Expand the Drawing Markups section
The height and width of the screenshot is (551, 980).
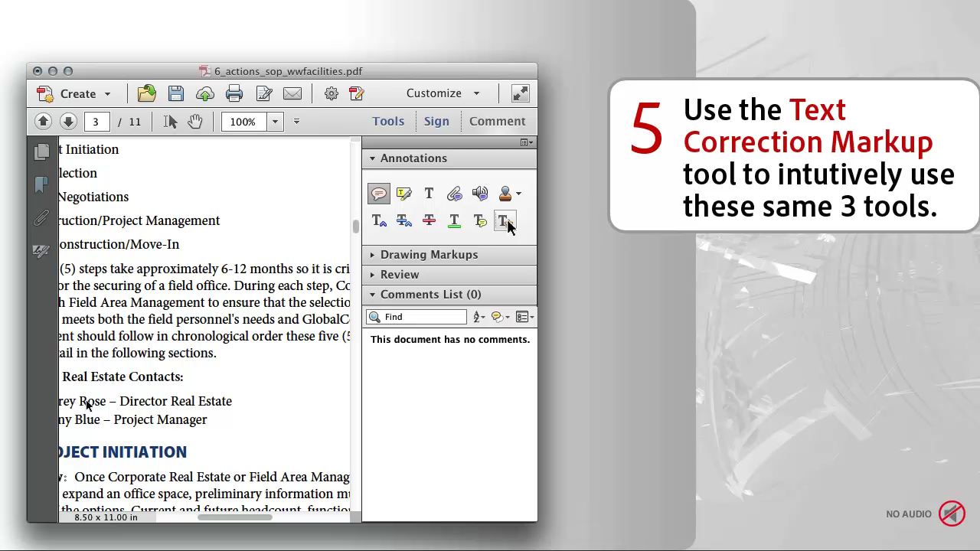point(429,255)
